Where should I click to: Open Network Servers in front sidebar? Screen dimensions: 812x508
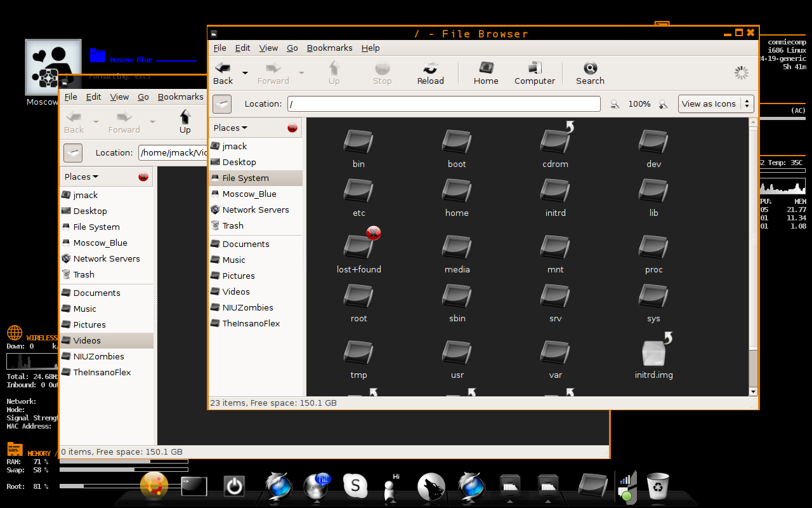pos(256,210)
